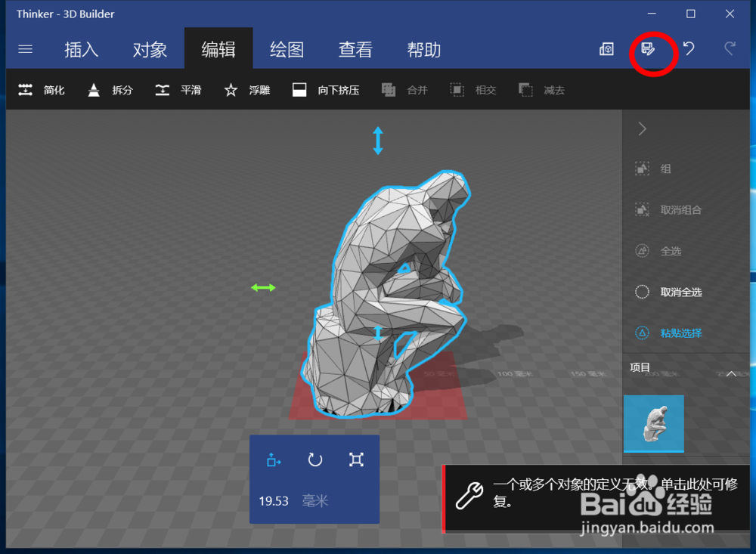This screenshot has width=756, height=554.
Task: Select the Simplify (简化) tool
Action: click(x=42, y=90)
